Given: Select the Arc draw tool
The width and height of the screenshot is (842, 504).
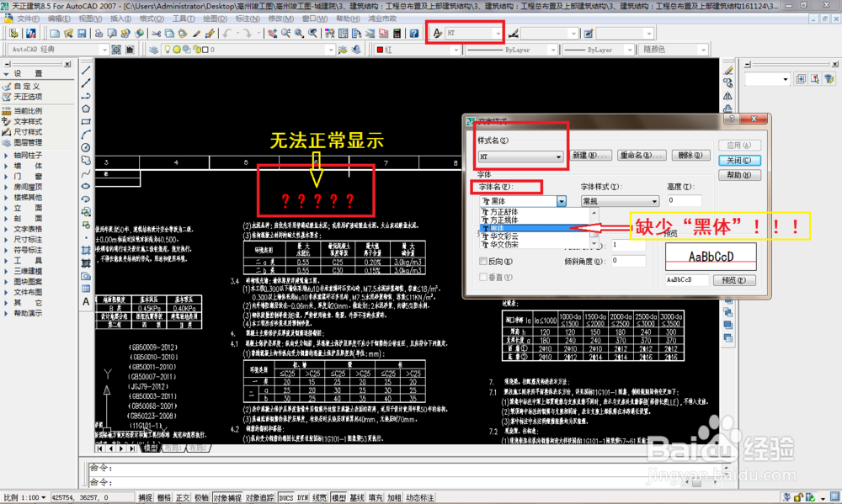Looking at the screenshot, I should [x=86, y=135].
